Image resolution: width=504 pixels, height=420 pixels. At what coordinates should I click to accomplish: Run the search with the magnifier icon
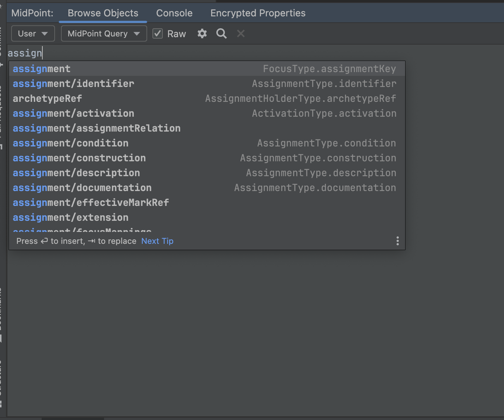pyautogui.click(x=221, y=33)
